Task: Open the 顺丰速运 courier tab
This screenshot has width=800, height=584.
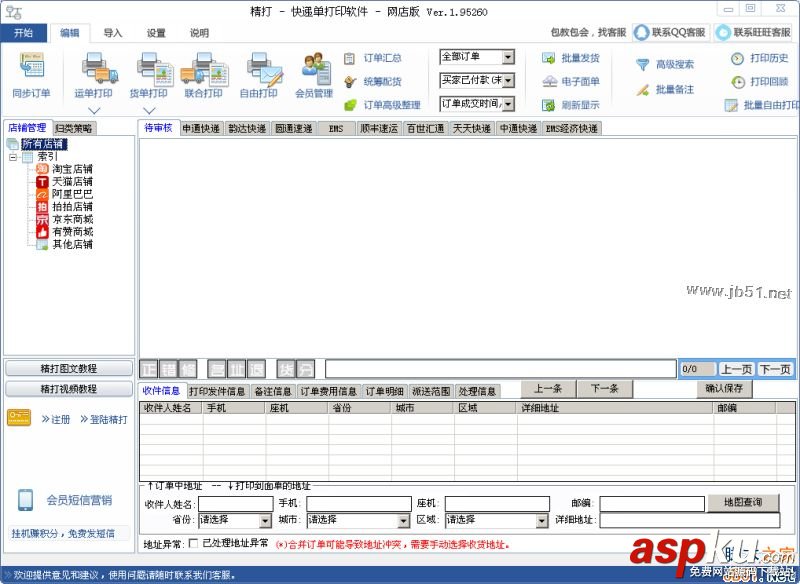Action: click(x=379, y=129)
